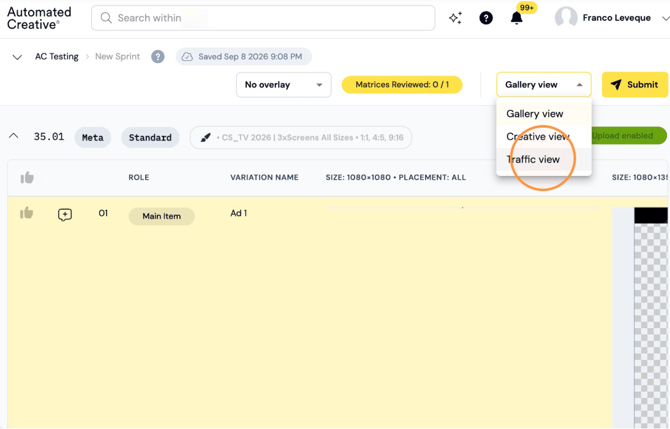The width and height of the screenshot is (670, 429).
Task: Click the cloud saved status icon
Action: tap(187, 56)
